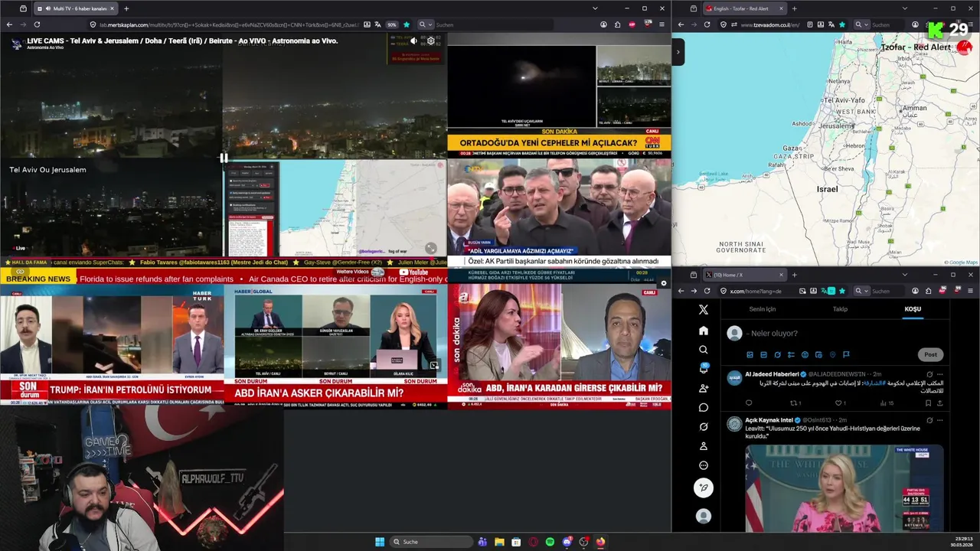Open X Home from the sidebar

(x=704, y=331)
